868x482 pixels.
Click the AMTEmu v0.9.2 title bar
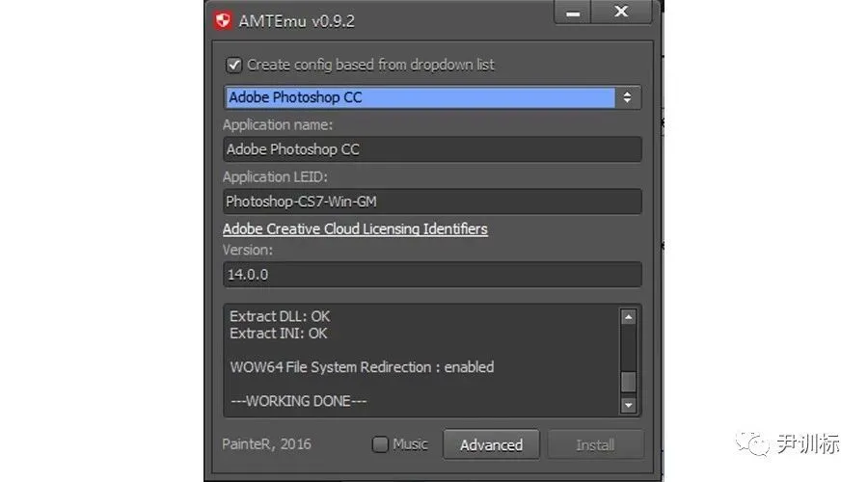(386, 18)
